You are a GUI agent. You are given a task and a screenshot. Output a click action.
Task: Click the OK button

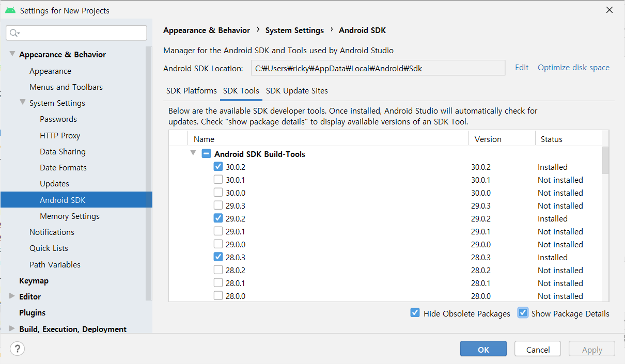483,349
